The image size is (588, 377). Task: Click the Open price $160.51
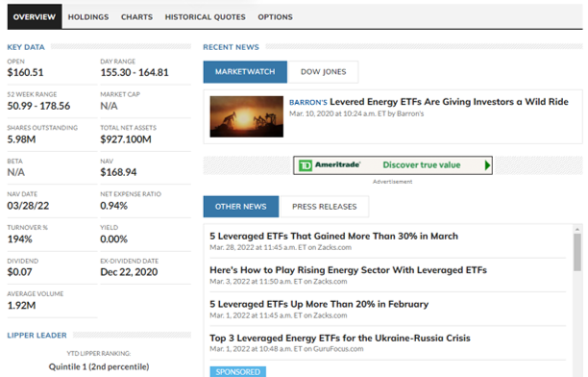(x=25, y=72)
